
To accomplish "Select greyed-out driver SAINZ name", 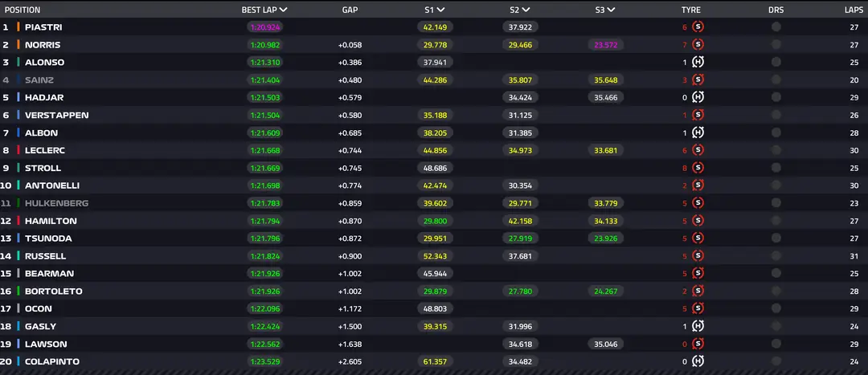I will pyautogui.click(x=39, y=79).
